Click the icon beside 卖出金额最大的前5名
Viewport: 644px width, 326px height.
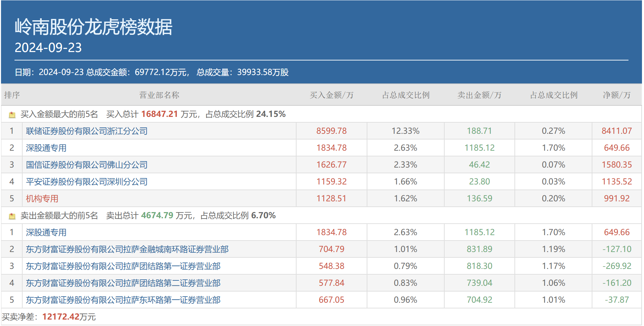12,216
